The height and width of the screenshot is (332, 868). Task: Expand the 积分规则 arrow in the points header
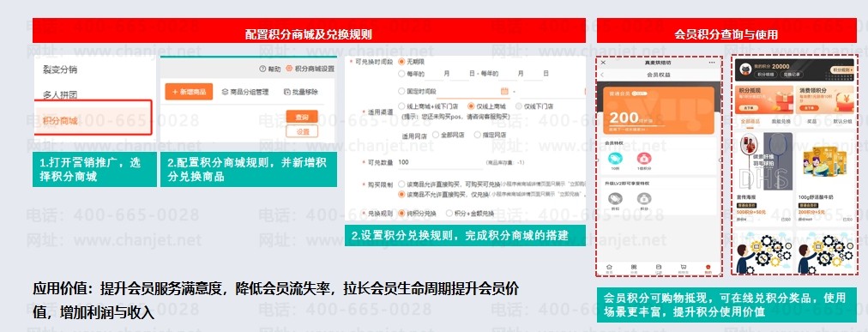pos(841,70)
